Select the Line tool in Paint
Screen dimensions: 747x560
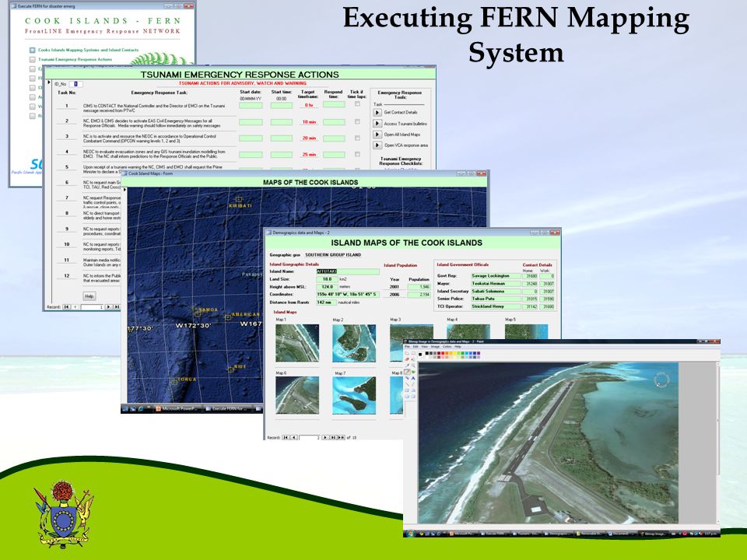(407, 383)
